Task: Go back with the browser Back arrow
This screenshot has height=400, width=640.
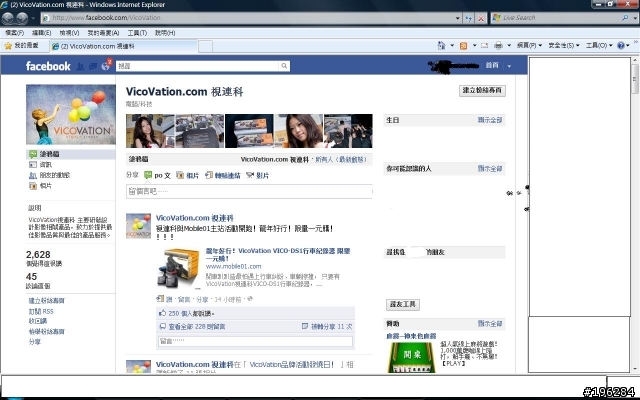Action: click(x=8, y=18)
